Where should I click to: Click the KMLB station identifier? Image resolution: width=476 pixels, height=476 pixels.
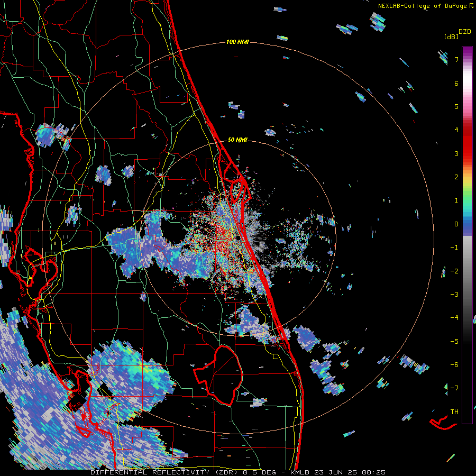tap(300, 472)
